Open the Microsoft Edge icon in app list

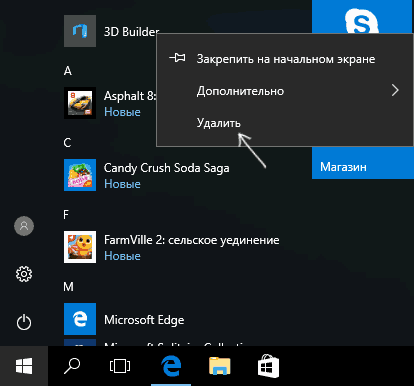pyautogui.click(x=80, y=319)
